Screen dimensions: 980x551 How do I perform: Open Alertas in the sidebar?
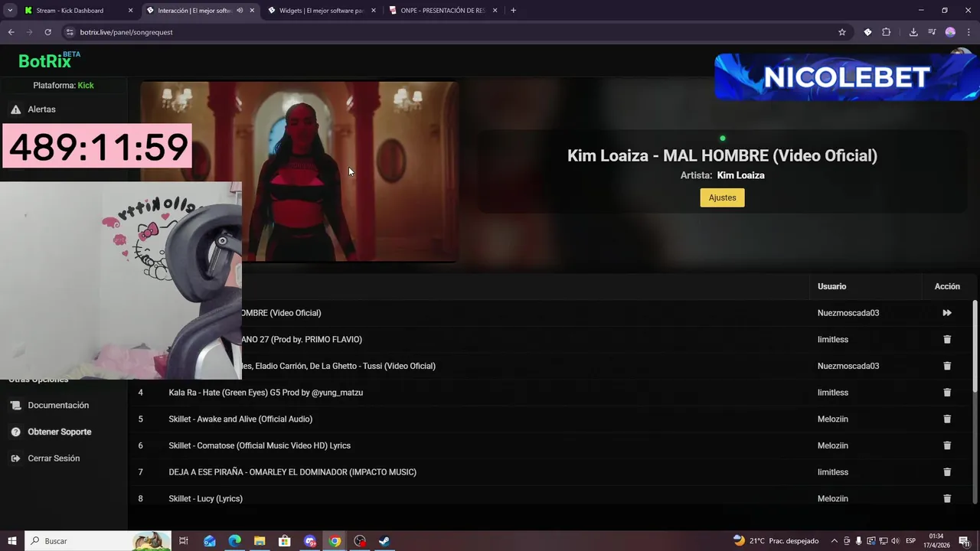point(41,109)
